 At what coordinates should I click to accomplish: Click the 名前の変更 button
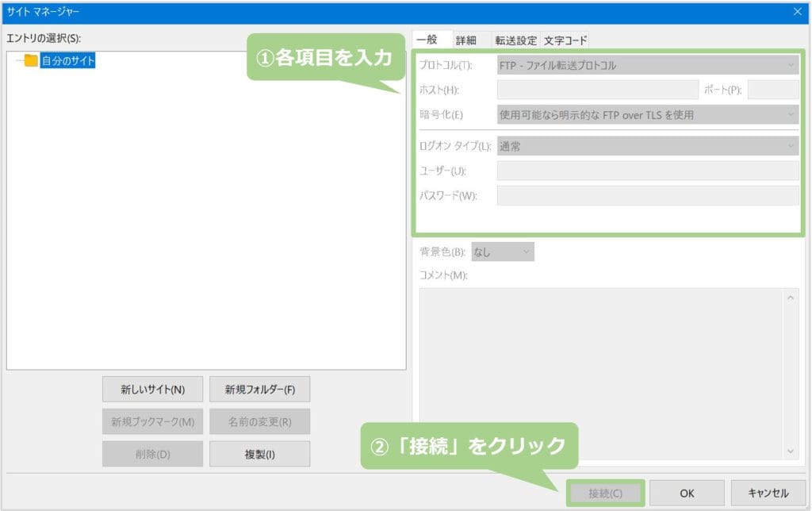pyautogui.click(x=259, y=421)
